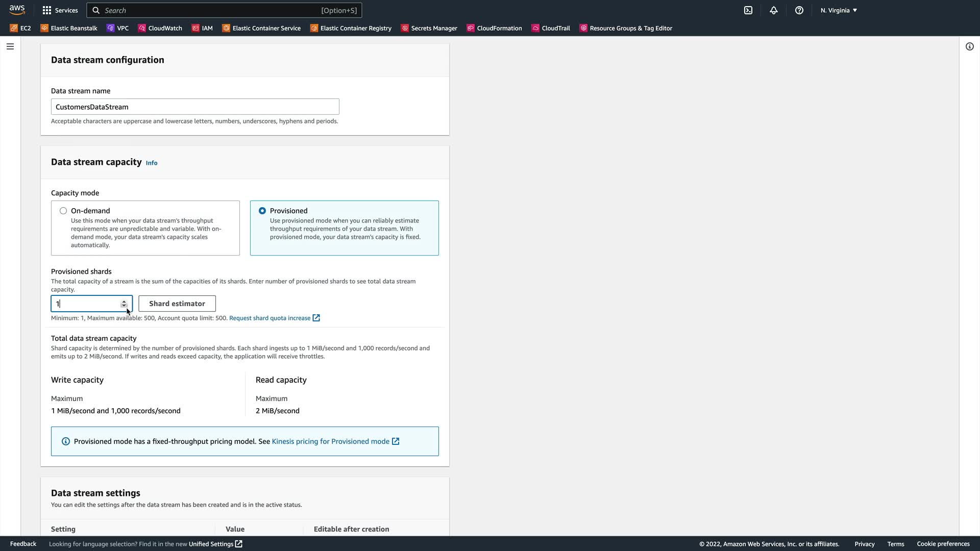Increment the provisioned shards stepper arrow
Image resolution: width=980 pixels, height=551 pixels.
[x=124, y=302]
